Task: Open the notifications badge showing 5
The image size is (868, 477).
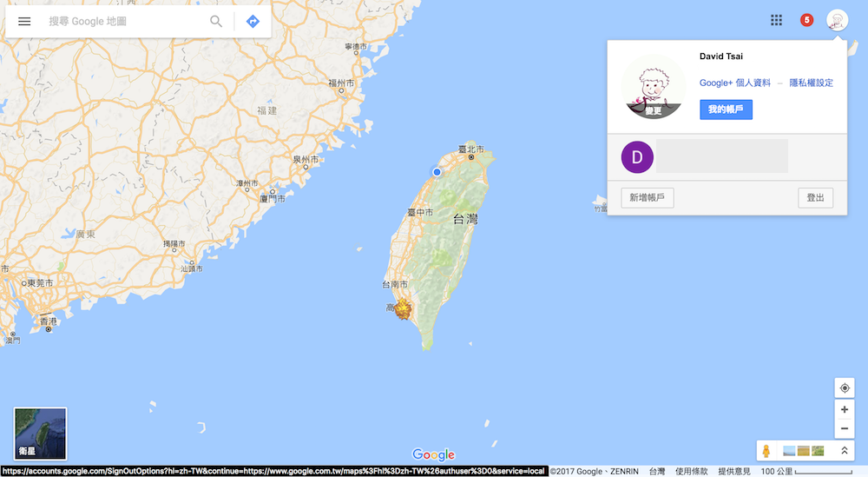Action: click(x=806, y=21)
